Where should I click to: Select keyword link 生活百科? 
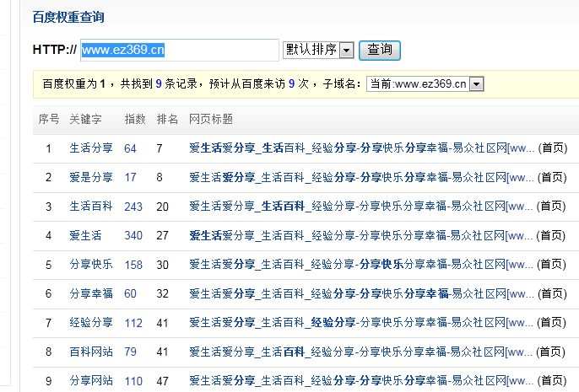pos(90,206)
